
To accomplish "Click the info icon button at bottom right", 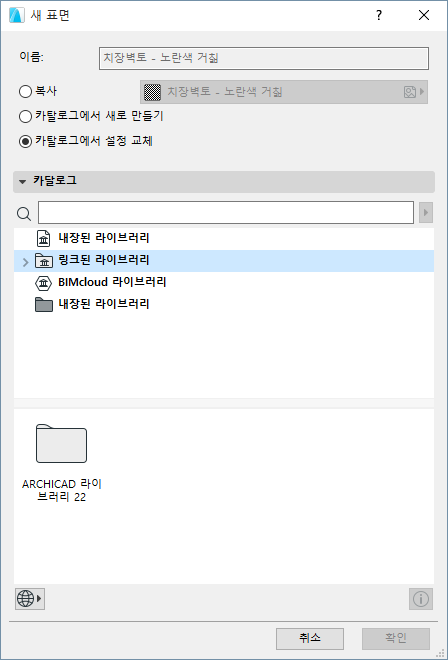I will click(x=421, y=599).
